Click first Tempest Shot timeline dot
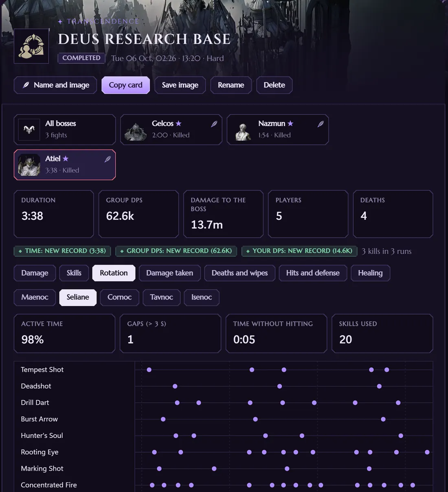448x492 pixels. pyautogui.click(x=149, y=370)
